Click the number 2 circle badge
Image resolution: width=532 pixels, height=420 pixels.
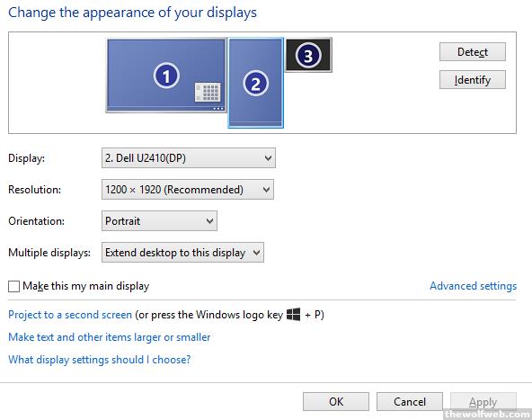tap(255, 84)
